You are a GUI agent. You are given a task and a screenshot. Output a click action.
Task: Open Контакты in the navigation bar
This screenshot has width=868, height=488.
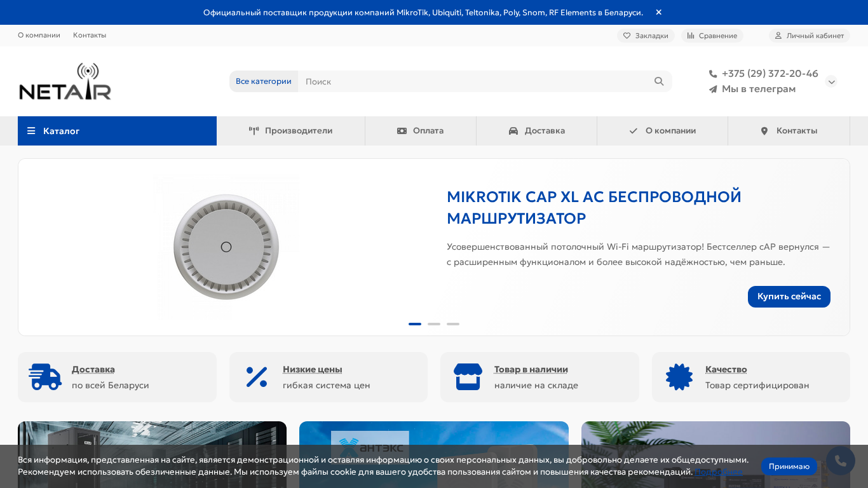click(789, 131)
